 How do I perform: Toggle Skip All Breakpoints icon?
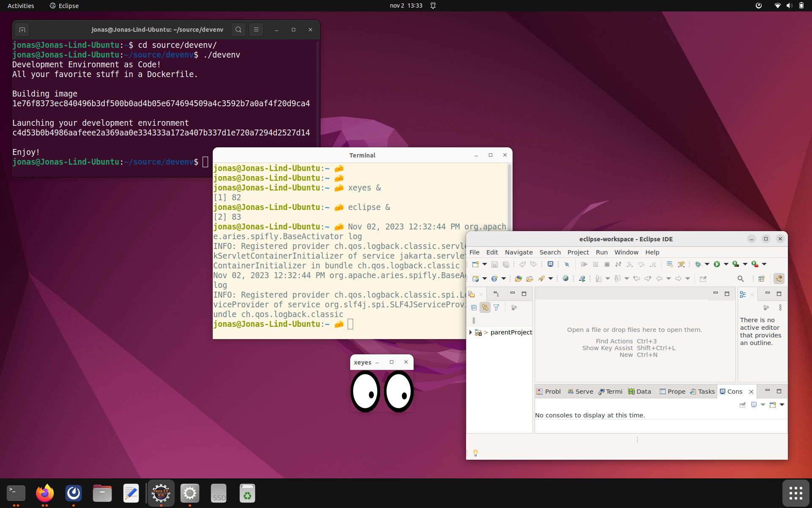click(x=567, y=264)
